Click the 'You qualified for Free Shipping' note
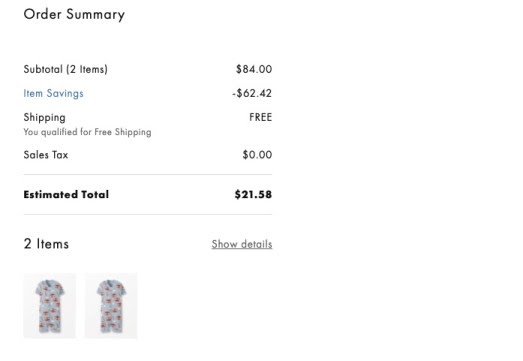The height and width of the screenshot is (361, 523). point(87,132)
